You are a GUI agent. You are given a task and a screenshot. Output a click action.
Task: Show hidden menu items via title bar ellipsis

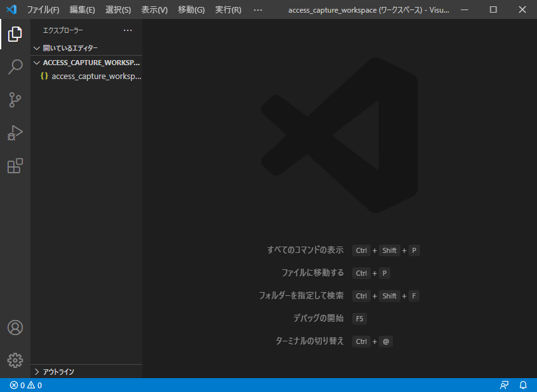point(258,10)
